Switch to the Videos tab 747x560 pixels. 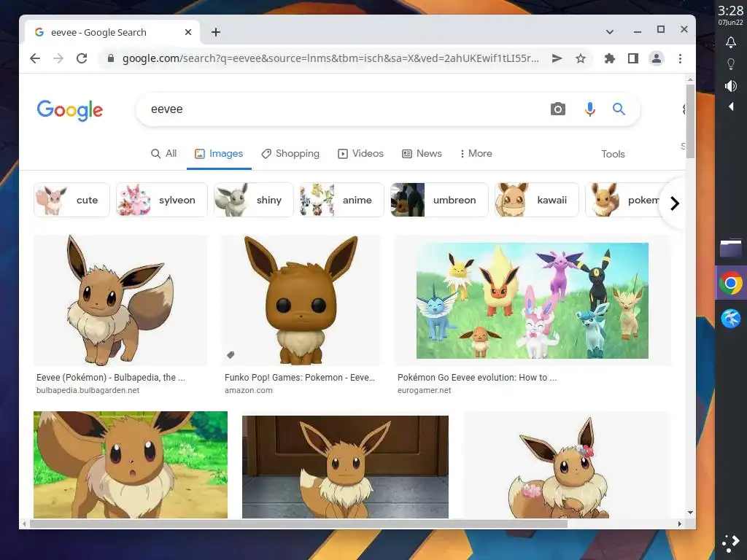[360, 153]
